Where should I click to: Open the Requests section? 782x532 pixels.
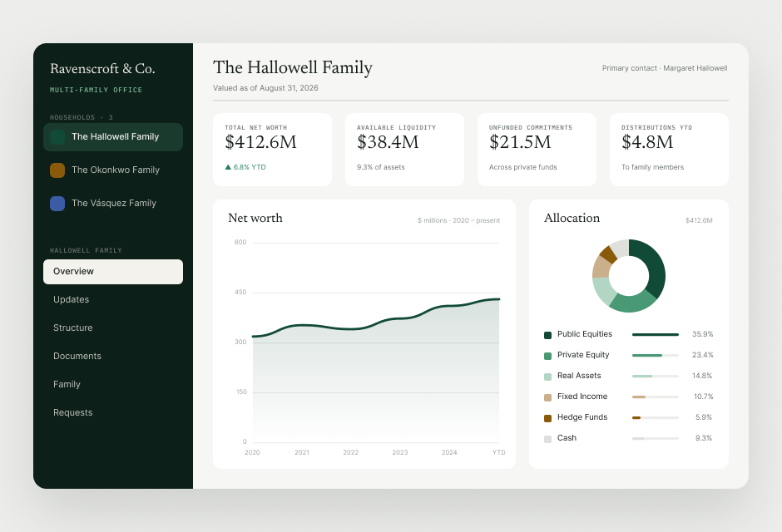point(113,413)
